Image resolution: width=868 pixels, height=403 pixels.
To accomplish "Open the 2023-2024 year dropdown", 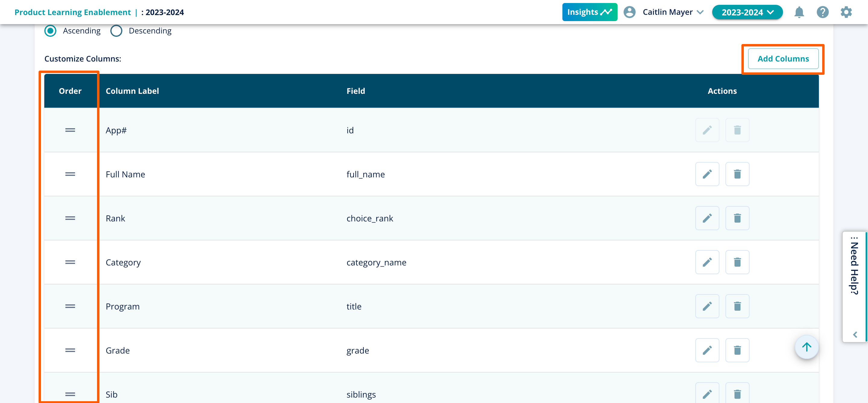I will [x=747, y=12].
